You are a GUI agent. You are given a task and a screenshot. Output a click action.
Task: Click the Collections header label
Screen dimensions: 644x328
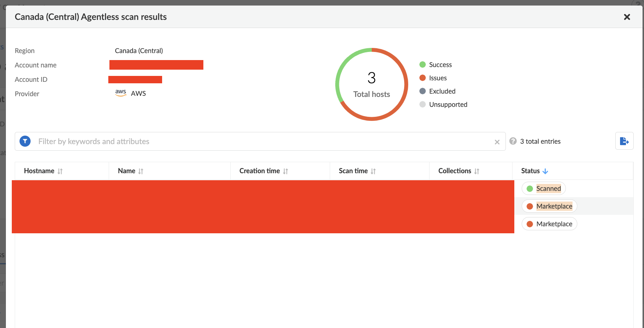(x=455, y=171)
